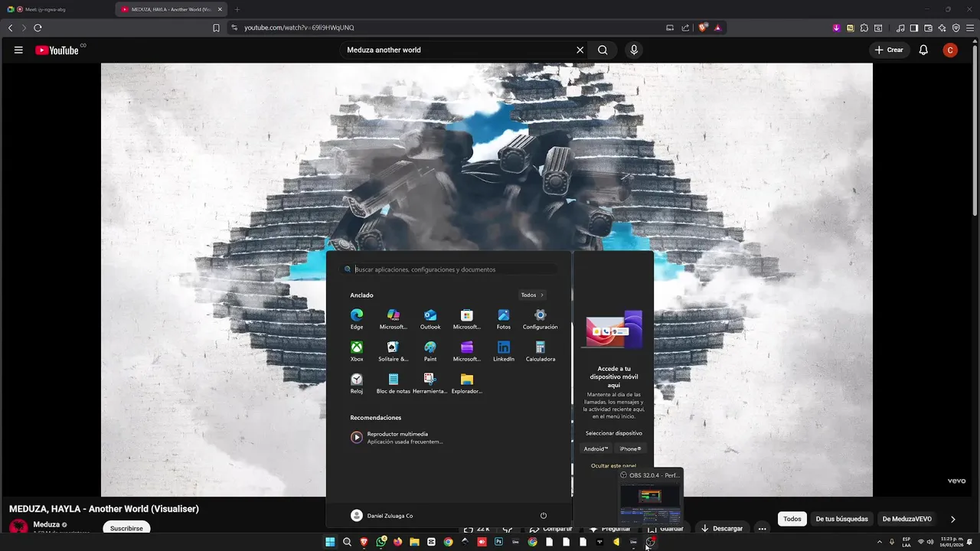Viewport: 980px width, 551px height.
Task: Launch Outlook from the Start menu
Action: click(x=430, y=319)
